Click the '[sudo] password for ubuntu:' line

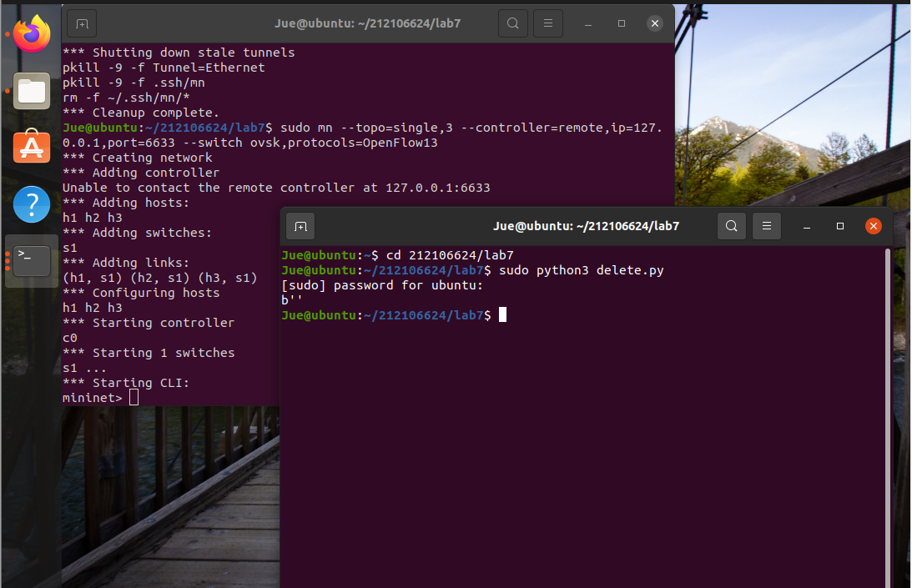(x=382, y=285)
